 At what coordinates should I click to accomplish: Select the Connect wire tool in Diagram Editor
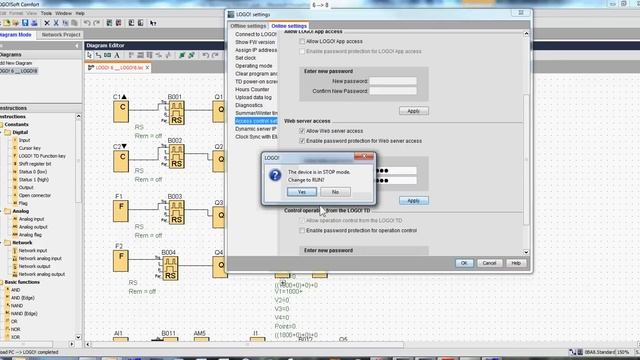pyautogui.click(x=98, y=55)
